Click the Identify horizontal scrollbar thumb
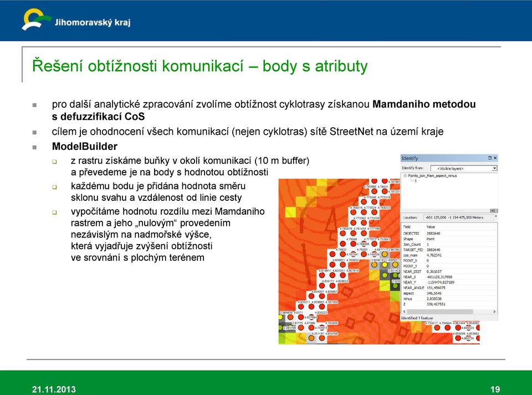This screenshot has height=395, width=532. (x=439, y=311)
